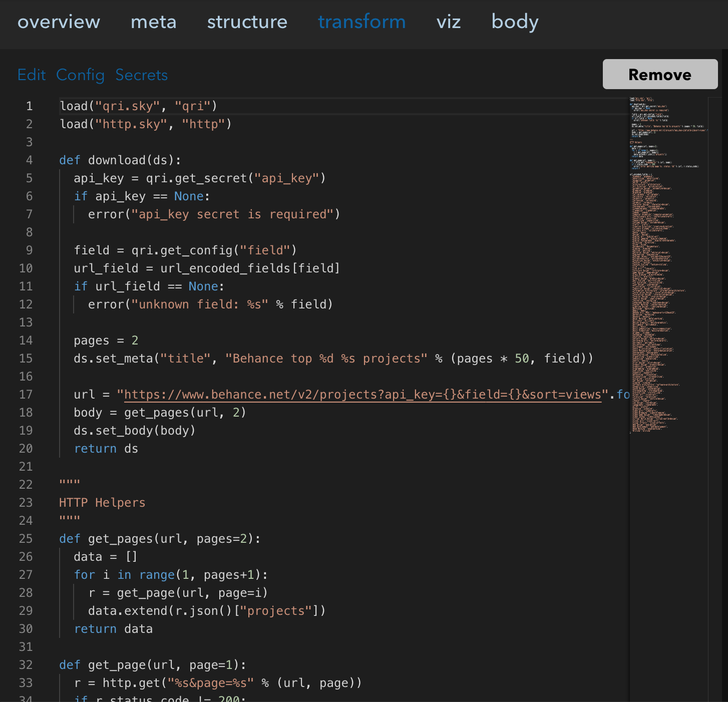Image resolution: width=728 pixels, height=702 pixels.
Task: Click 'if api_key == None:' line
Action: 142,196
